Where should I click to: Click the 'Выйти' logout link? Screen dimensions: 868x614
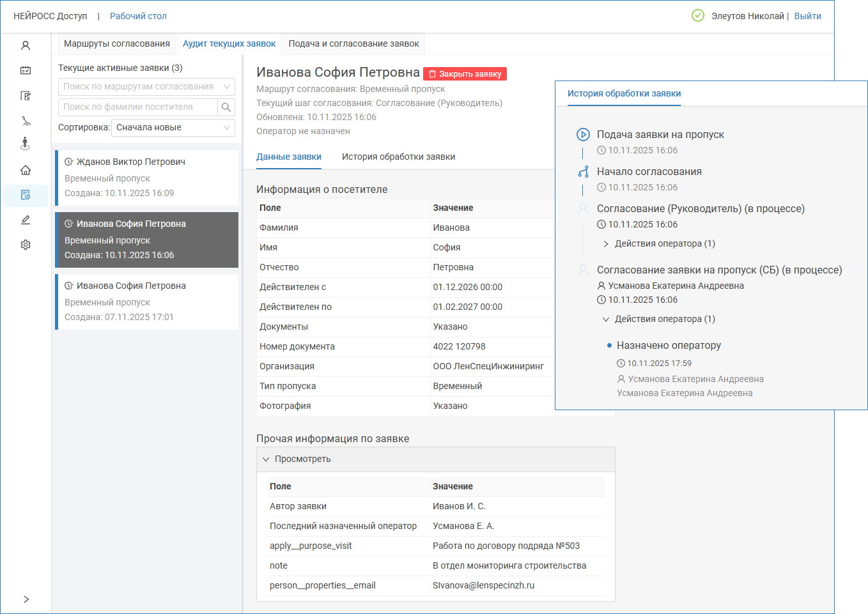click(x=807, y=17)
